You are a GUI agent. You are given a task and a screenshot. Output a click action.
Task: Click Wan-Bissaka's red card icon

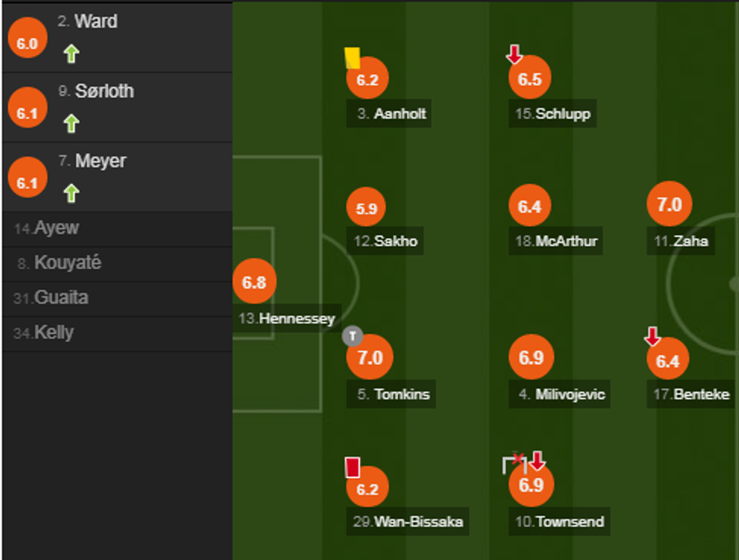352,467
